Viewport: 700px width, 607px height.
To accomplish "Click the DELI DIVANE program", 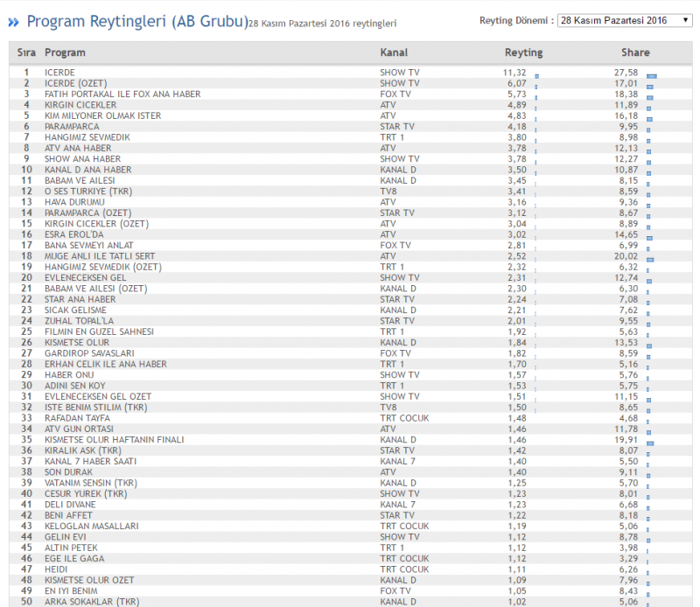I will point(70,505).
